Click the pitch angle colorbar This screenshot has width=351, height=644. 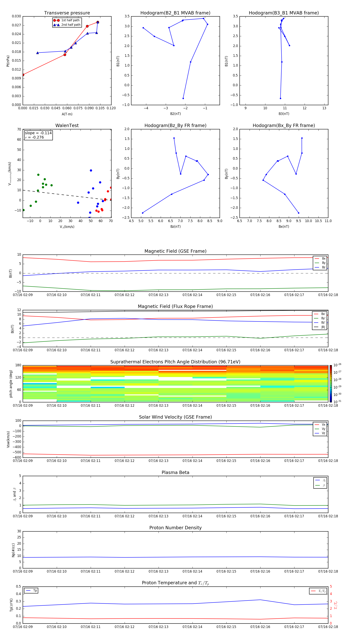pos(331,384)
